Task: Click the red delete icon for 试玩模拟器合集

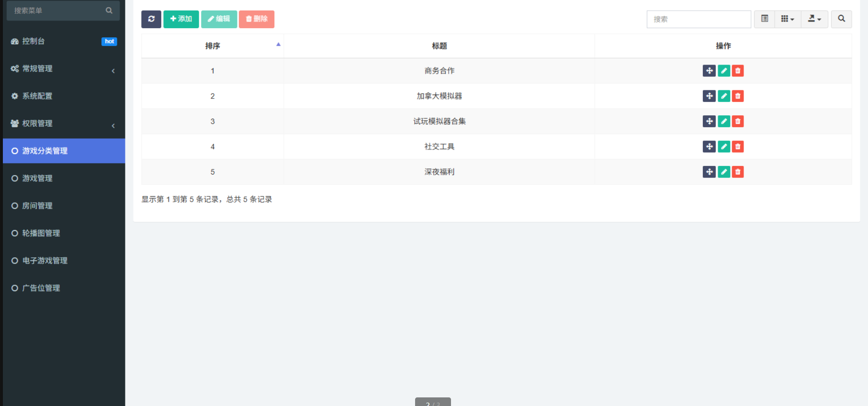Action: click(738, 121)
